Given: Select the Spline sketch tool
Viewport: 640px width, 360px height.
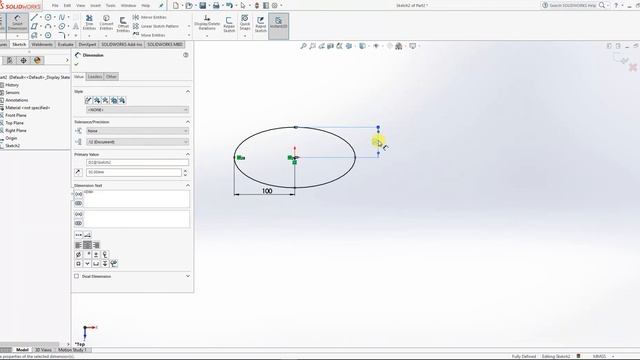Looking at the screenshot, I should [62, 17].
